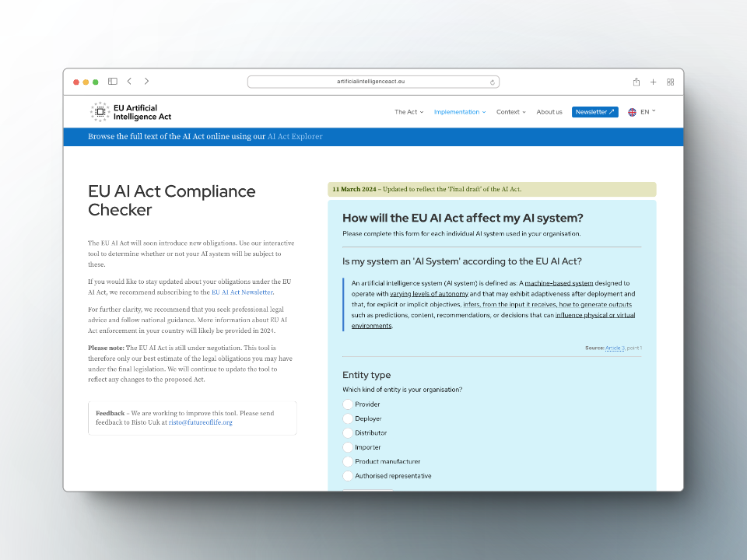The image size is (747, 560).
Task: Open a new tab with plus icon
Action: 654,82
